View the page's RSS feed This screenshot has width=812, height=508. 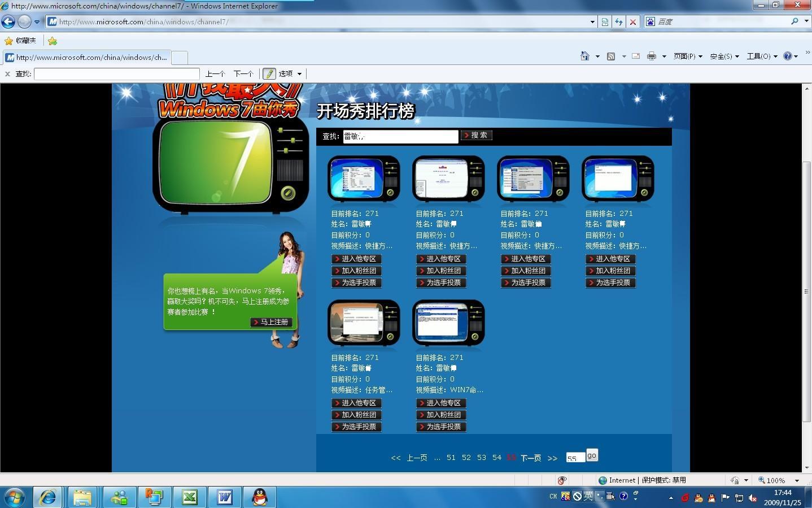pyautogui.click(x=610, y=56)
